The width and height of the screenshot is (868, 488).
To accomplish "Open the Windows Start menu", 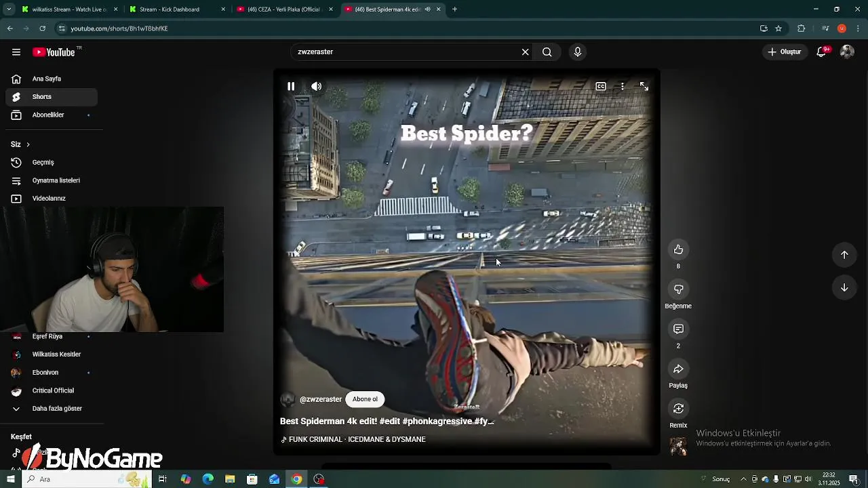I will click(10, 479).
